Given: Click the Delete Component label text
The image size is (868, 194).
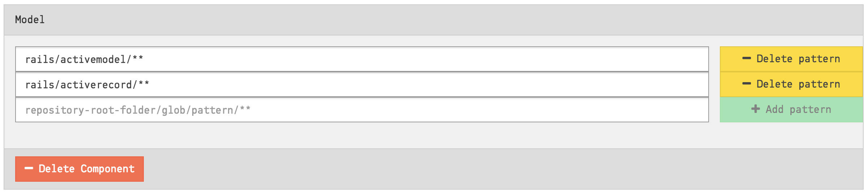Looking at the screenshot, I should coord(86,169).
